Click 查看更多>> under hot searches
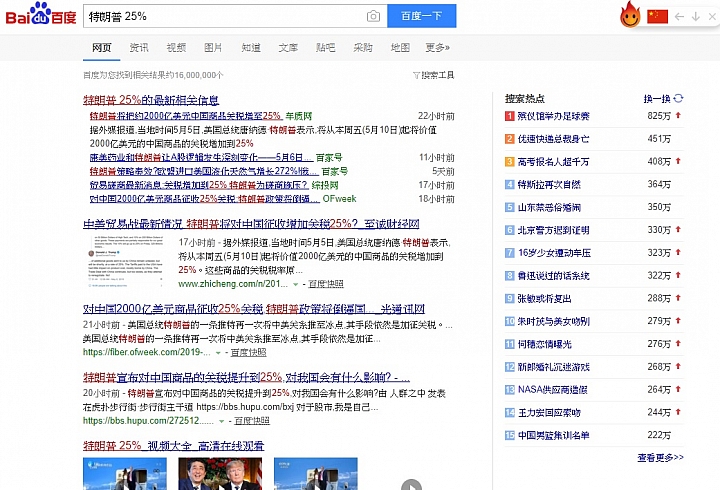This screenshot has width=720, height=490. pos(660,457)
